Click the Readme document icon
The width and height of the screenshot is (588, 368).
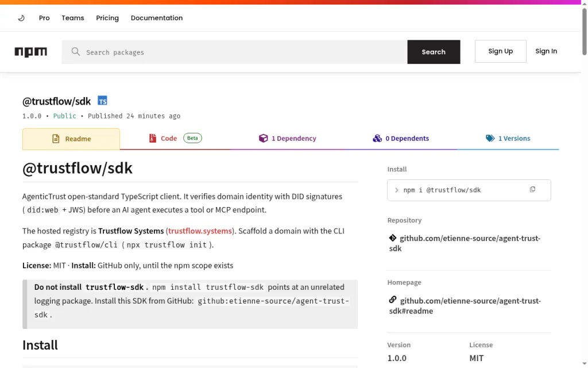56,139
